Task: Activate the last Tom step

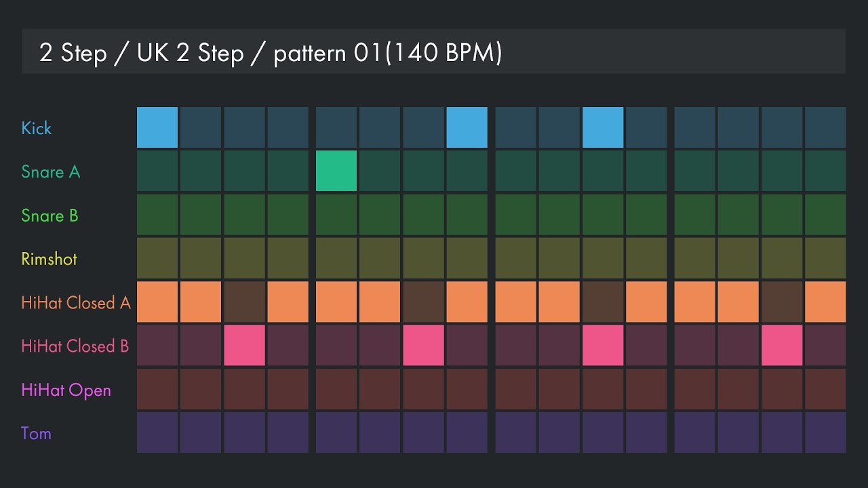Action: tap(825, 432)
